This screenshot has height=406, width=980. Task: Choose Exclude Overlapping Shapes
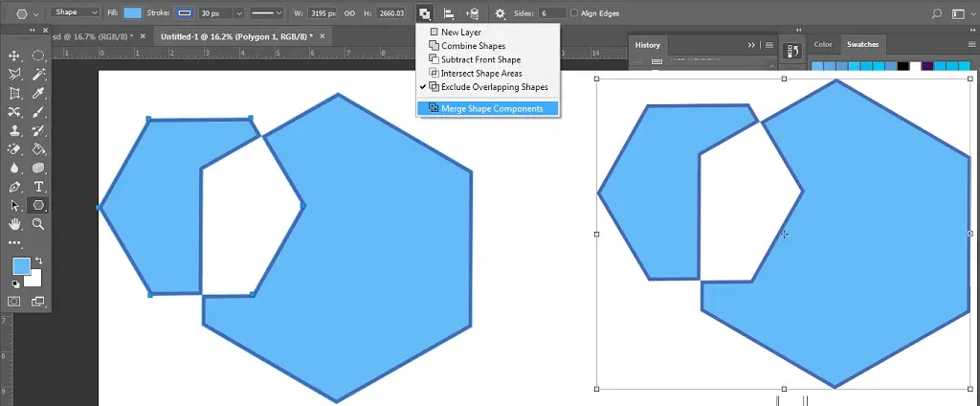pos(488,87)
